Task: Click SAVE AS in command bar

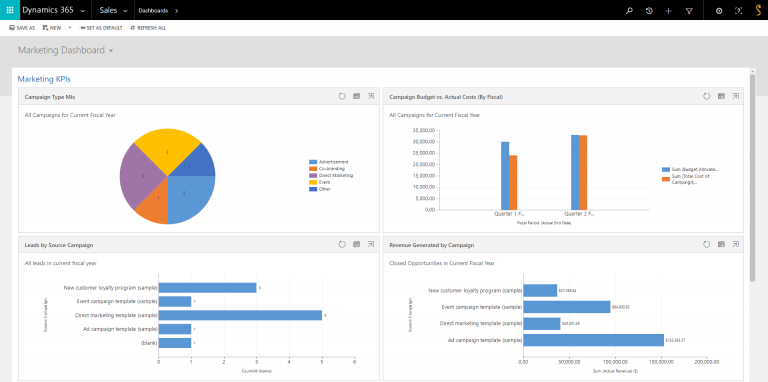Action: pyautogui.click(x=22, y=28)
